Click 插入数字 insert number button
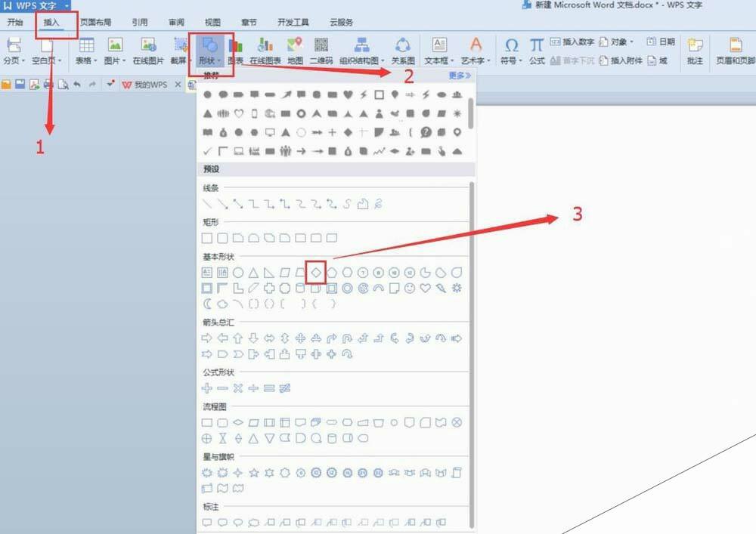756x534 pixels. pos(572,42)
